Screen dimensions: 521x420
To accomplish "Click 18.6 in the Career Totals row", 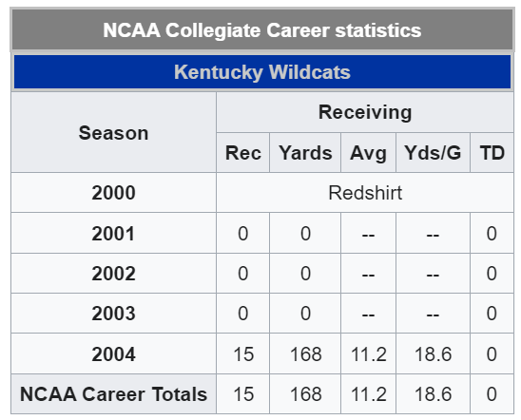I will pyautogui.click(x=433, y=394).
